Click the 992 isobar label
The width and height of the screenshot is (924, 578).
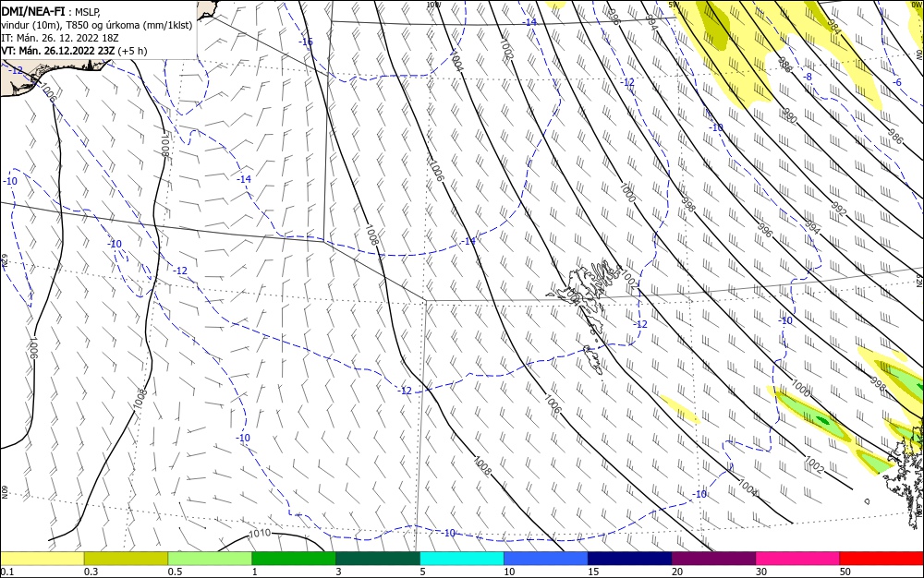pos(839,209)
